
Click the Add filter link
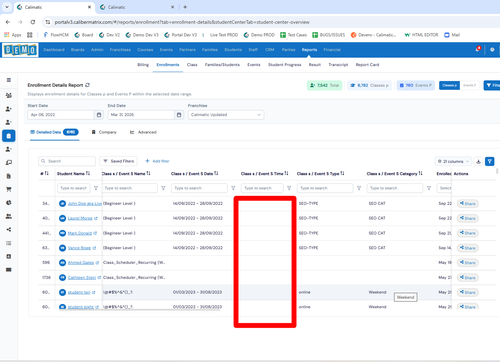(x=157, y=161)
